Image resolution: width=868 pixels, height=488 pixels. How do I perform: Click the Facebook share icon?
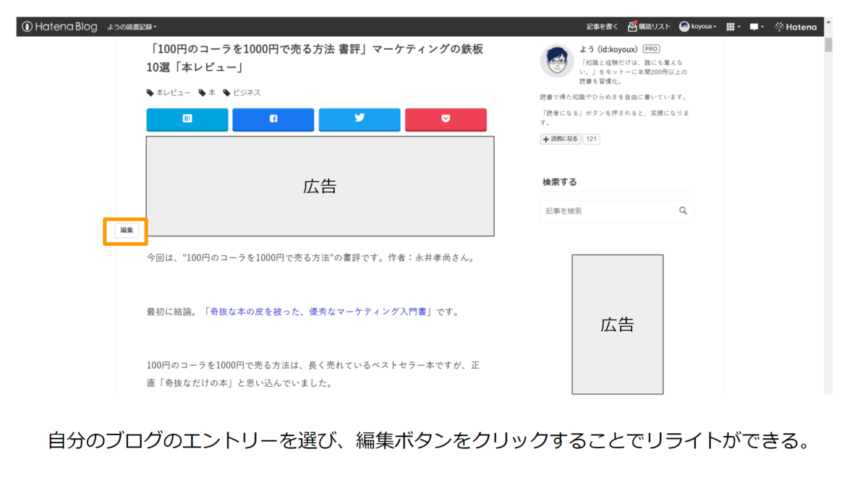tap(273, 119)
